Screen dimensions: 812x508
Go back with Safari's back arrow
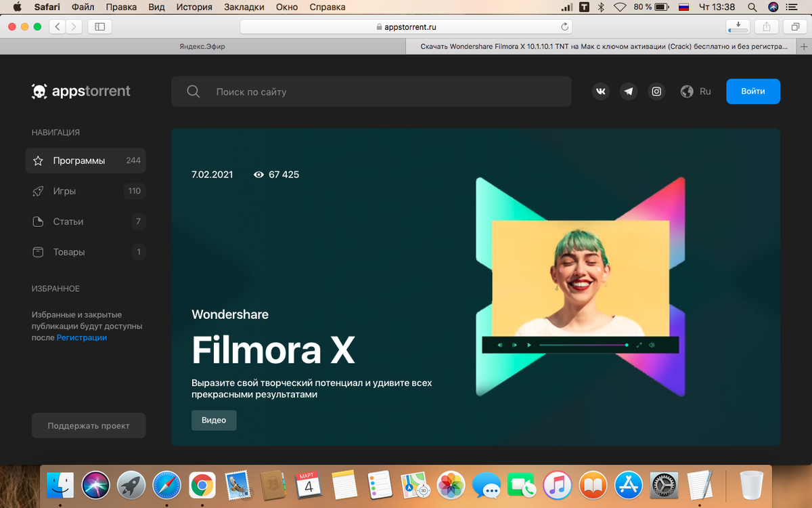tap(58, 26)
